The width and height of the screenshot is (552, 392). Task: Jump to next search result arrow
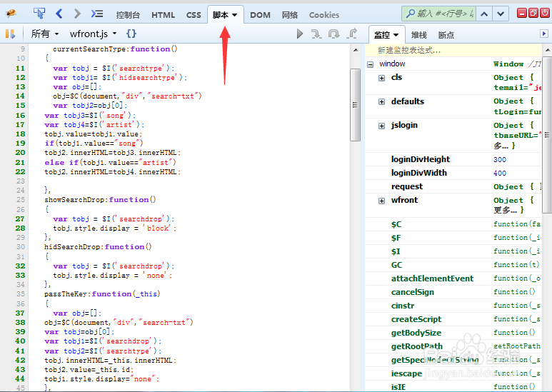click(x=501, y=14)
